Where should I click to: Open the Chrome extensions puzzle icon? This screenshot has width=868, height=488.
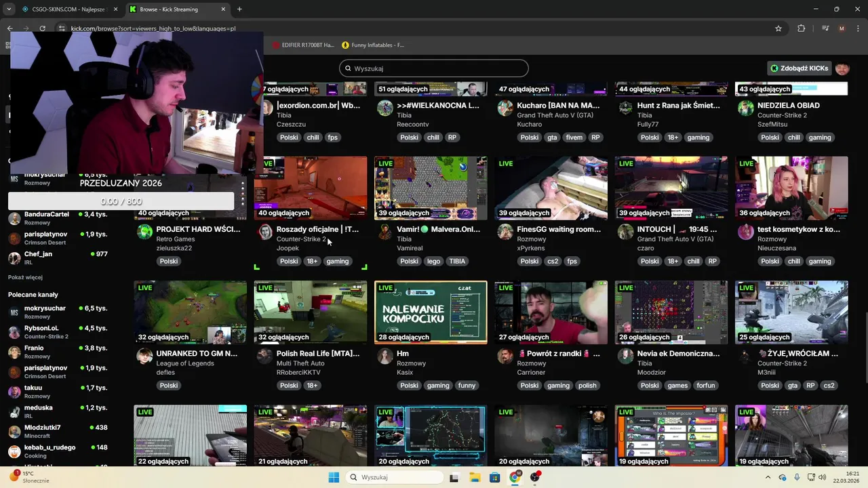(802, 28)
